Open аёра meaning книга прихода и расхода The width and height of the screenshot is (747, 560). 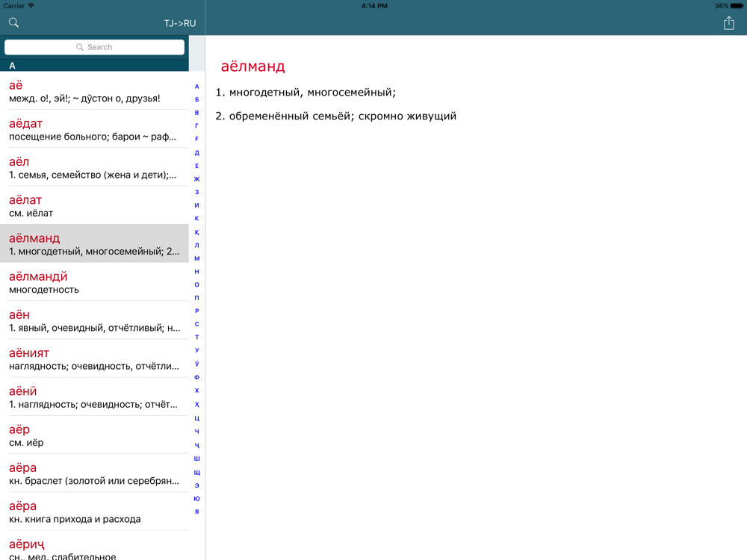[94, 511]
